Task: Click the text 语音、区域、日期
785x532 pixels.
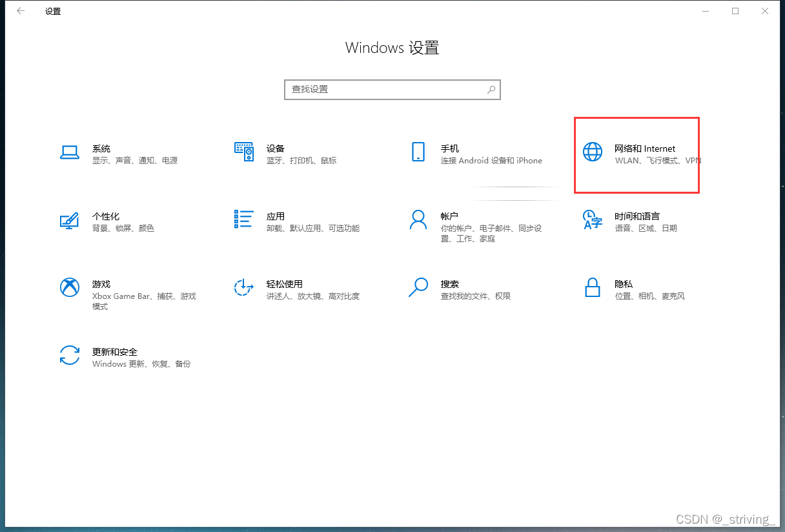Action: (646, 229)
